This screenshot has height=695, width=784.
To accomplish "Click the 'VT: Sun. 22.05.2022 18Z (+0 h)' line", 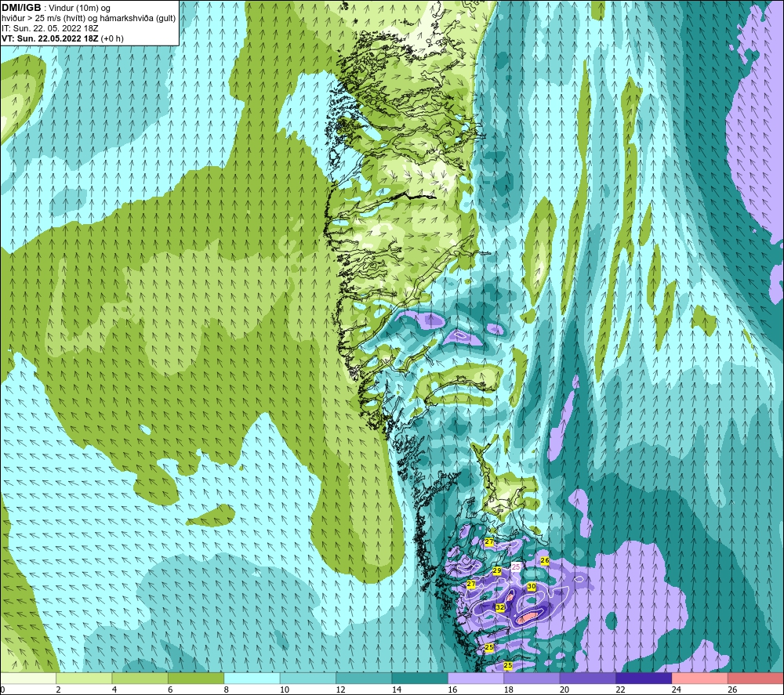I will (63, 38).
